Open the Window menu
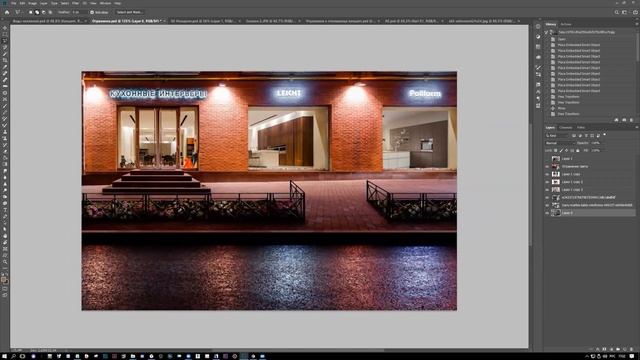Viewport: 640px width, 360px height. pyautogui.click(x=105, y=3)
